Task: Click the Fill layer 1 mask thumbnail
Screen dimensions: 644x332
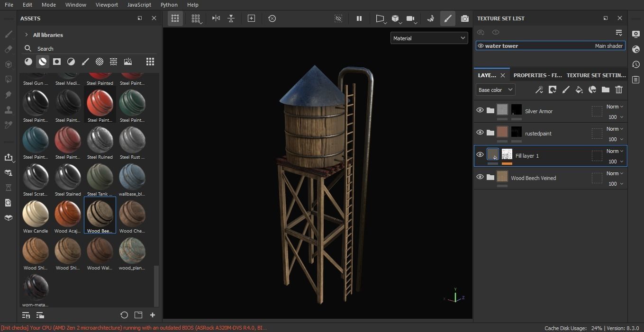Action: click(507, 154)
